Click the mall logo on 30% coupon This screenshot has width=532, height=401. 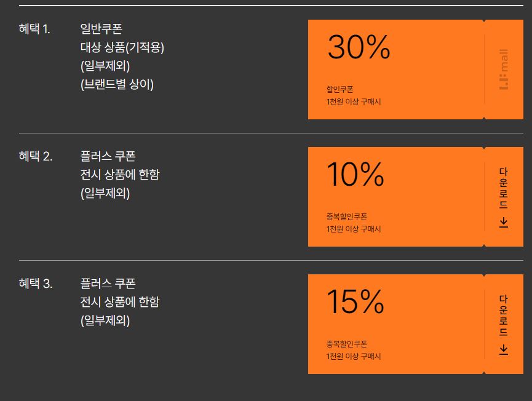click(504, 69)
